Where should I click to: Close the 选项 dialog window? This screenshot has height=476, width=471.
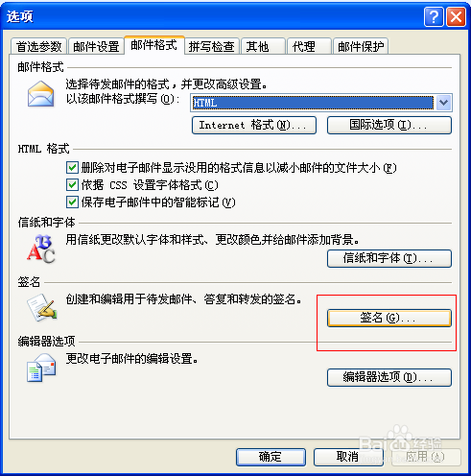456,17
